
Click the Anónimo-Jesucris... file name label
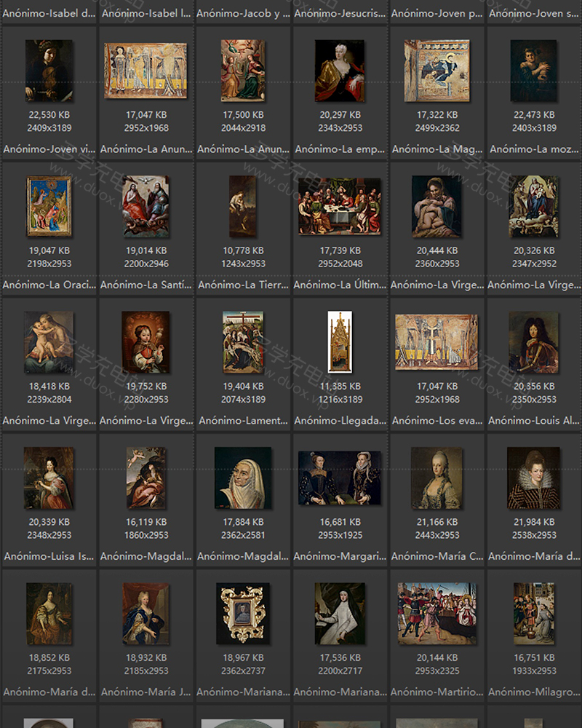pyautogui.click(x=340, y=13)
